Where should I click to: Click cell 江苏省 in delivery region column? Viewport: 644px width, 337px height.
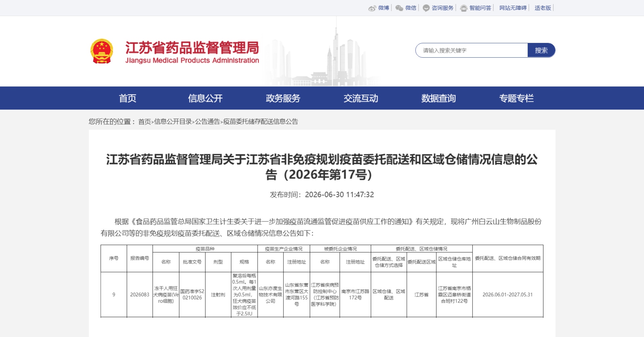421,295
